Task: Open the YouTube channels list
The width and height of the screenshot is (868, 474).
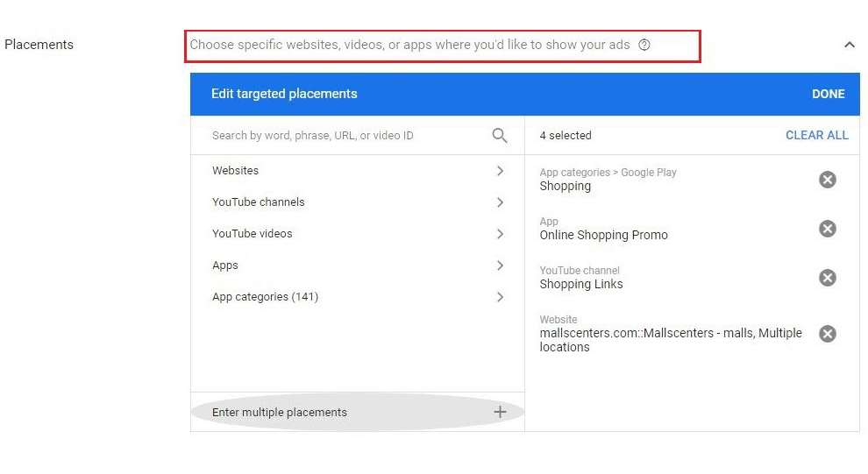Action: click(x=358, y=202)
